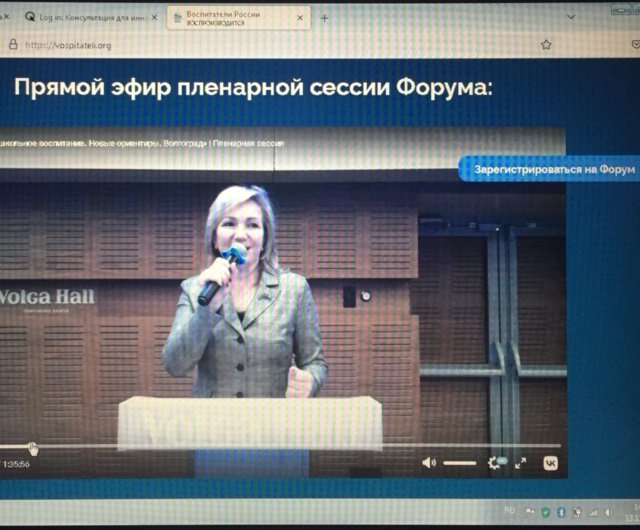Bookmark this page with the star icon
This screenshot has height=530, width=640.
pos(546,45)
